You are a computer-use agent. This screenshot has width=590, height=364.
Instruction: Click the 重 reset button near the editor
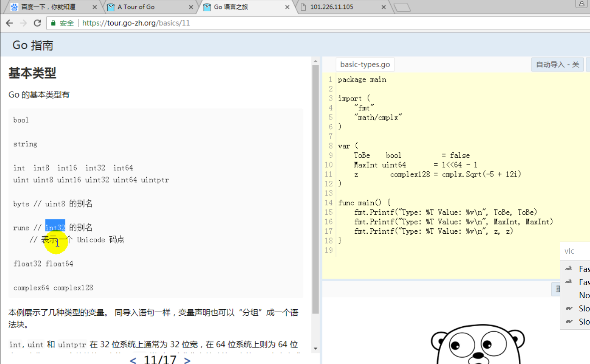[557, 289]
